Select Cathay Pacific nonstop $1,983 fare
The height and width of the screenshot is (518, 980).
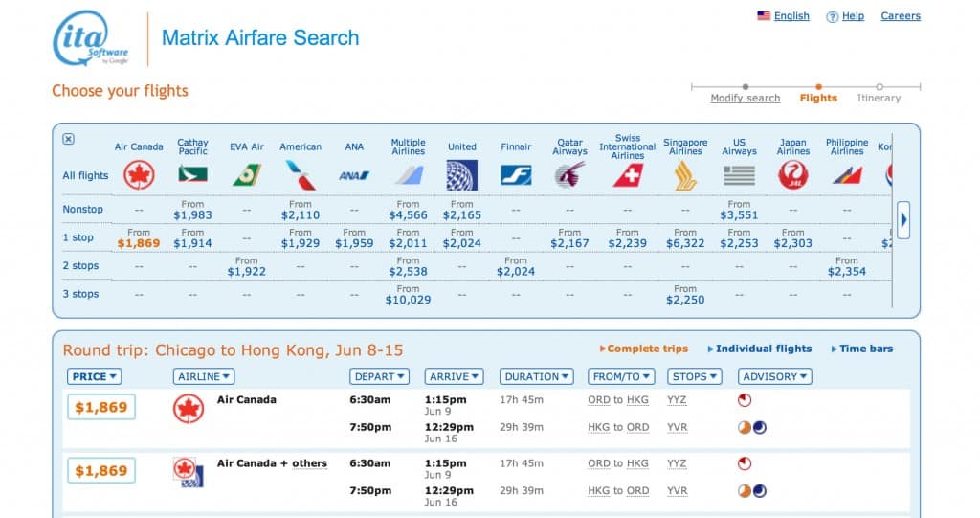(x=192, y=215)
